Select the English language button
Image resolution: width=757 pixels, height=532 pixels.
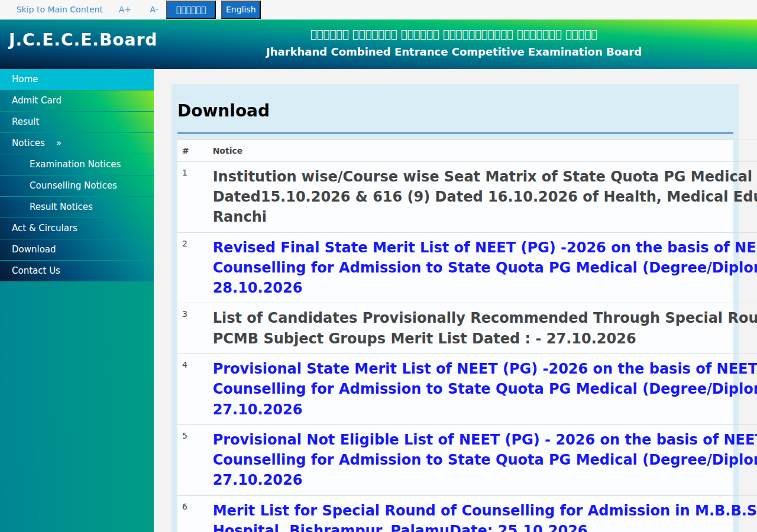coord(241,9)
